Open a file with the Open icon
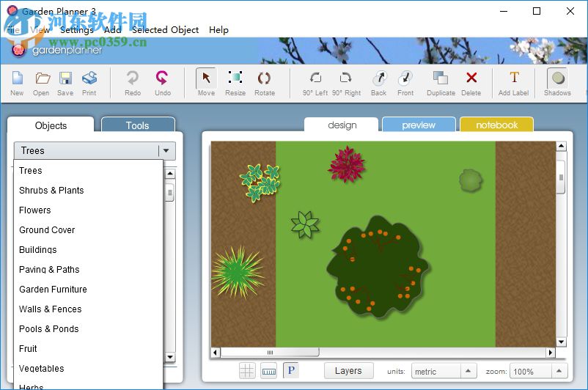Image resolution: width=588 pixels, height=390 pixels. click(41, 83)
